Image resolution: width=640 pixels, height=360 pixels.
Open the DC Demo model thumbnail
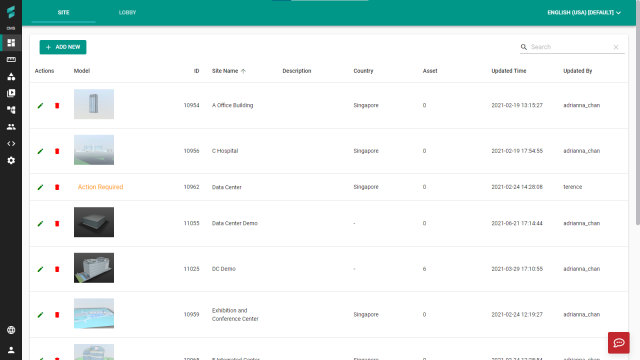[x=94, y=268]
